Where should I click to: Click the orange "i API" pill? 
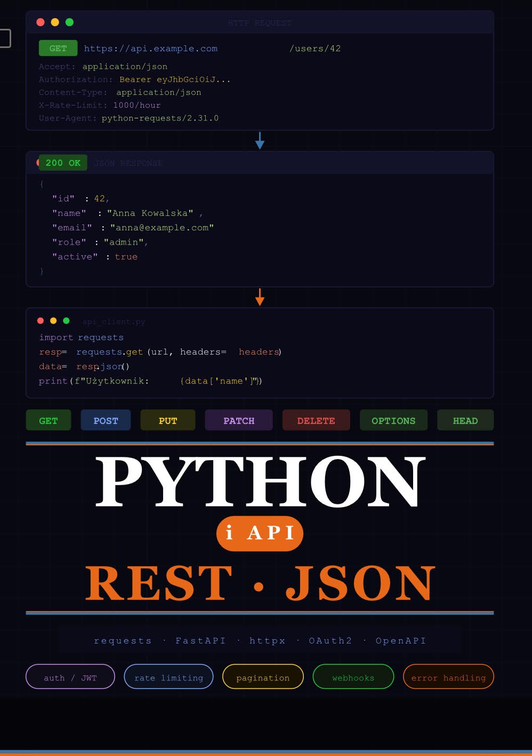(x=260, y=533)
